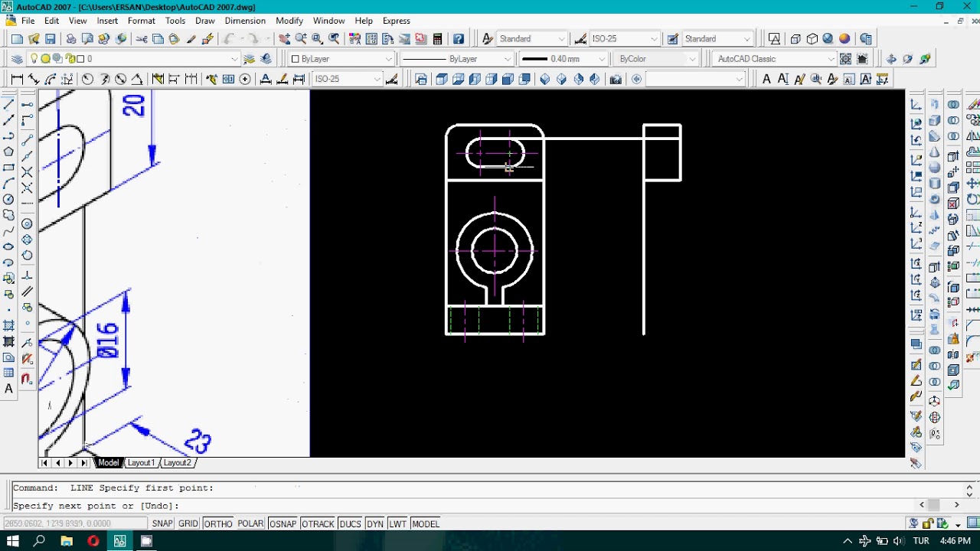Screen dimensions: 980x551
Task: Click the Zoom Realtime magnifier icon
Action: (x=301, y=39)
